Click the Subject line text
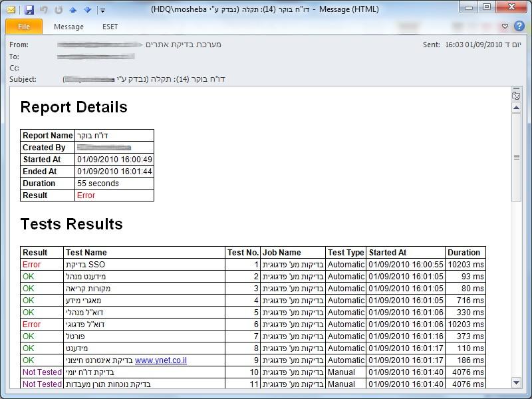Viewport: 532px width, 399px height. (x=144, y=79)
